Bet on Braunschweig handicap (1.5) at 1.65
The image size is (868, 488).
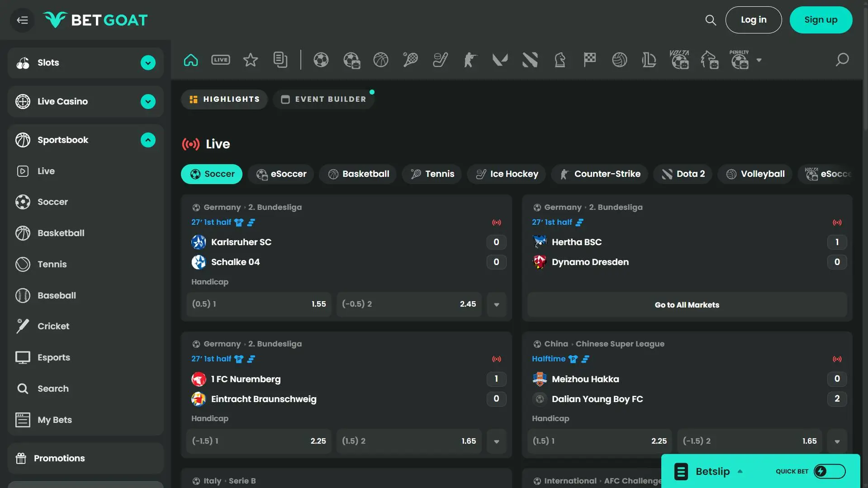[409, 441]
